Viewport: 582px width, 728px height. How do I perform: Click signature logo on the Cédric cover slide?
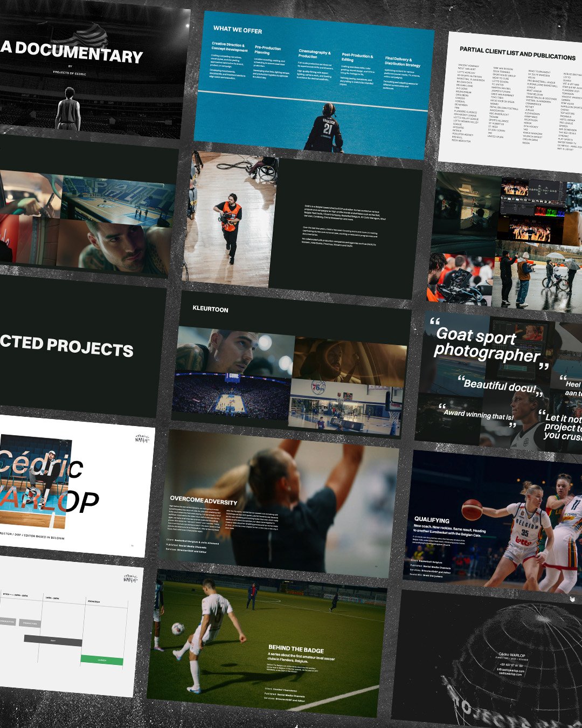click(x=142, y=438)
